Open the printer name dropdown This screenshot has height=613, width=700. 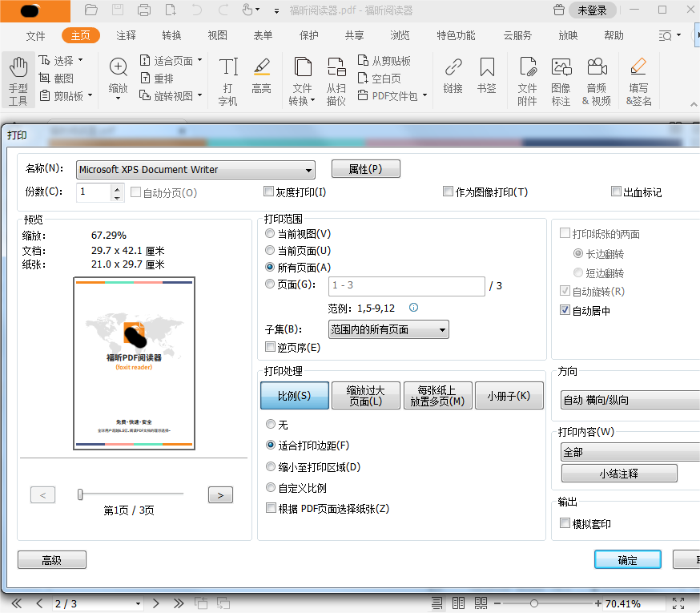309,170
